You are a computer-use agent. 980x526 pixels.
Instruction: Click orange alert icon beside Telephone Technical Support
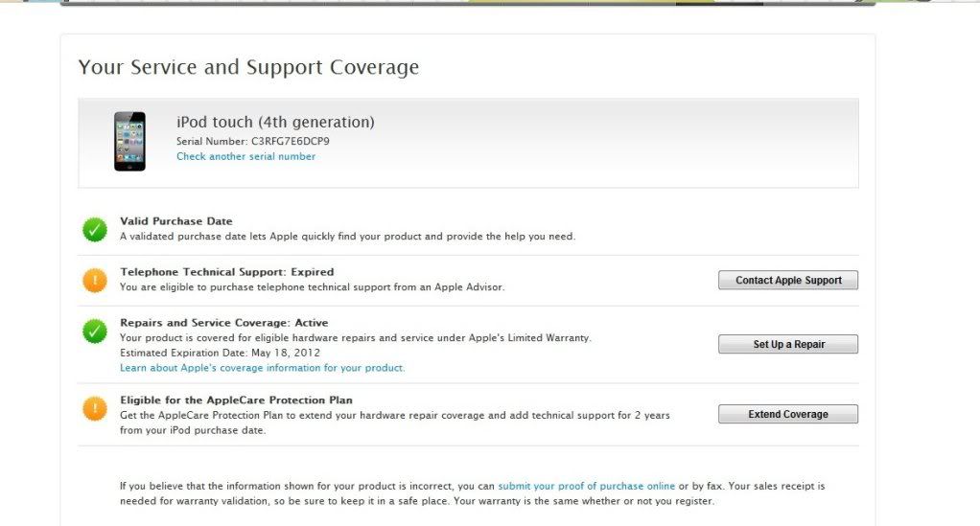click(94, 280)
